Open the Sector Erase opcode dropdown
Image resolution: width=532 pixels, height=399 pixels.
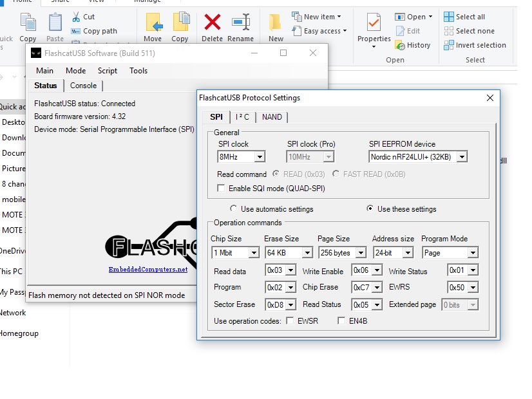click(290, 304)
